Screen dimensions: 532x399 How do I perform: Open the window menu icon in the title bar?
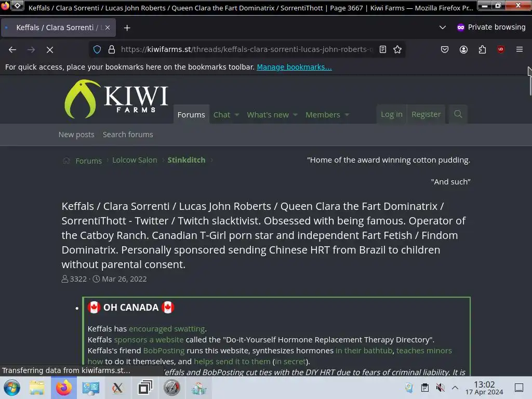click(x=17, y=5)
